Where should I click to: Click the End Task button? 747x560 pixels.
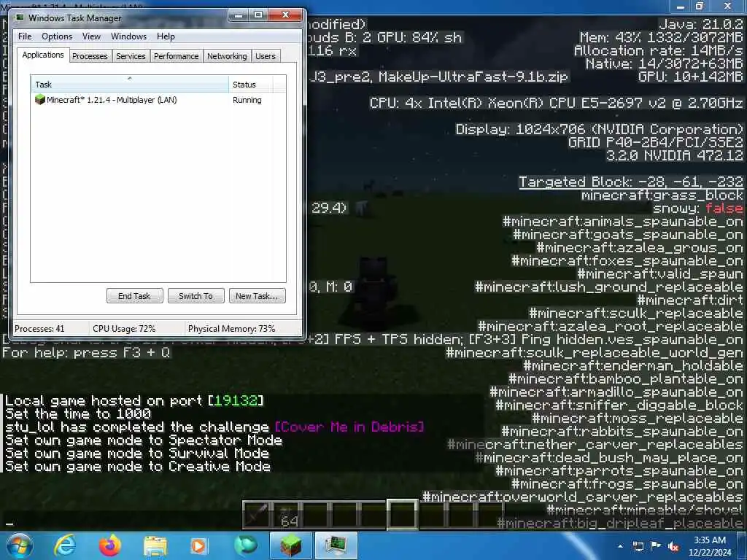point(134,296)
